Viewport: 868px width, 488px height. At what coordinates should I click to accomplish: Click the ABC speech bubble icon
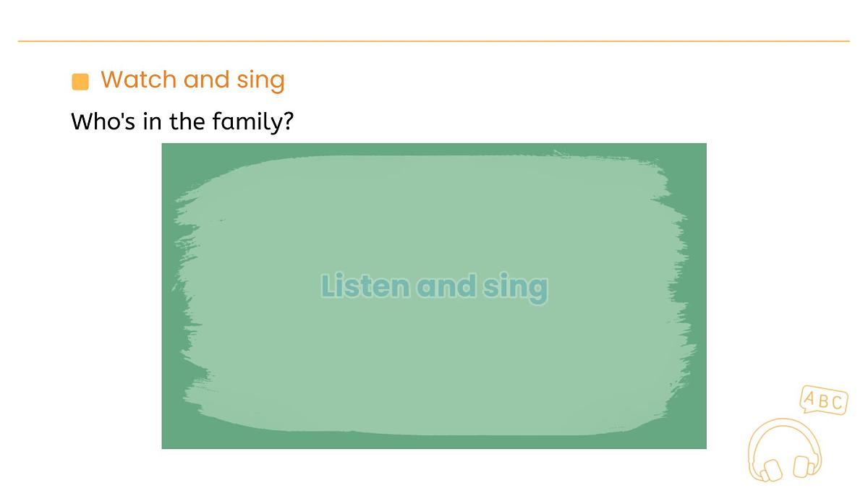click(824, 400)
